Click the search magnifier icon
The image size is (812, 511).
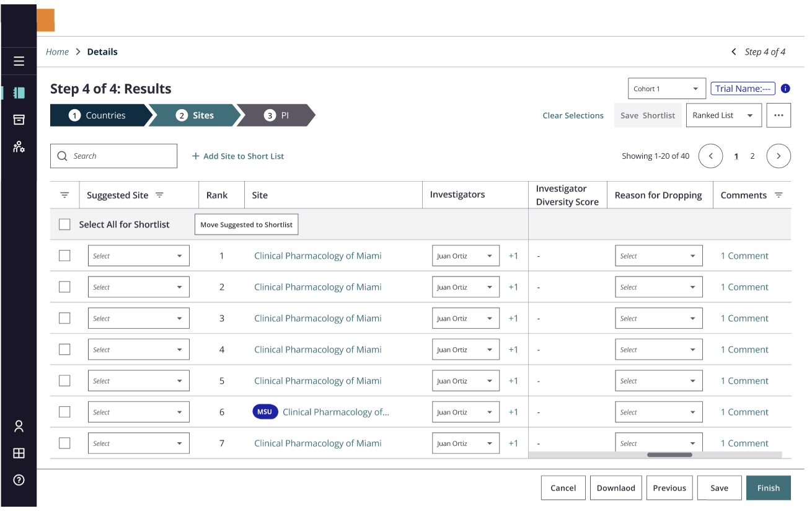(x=62, y=156)
